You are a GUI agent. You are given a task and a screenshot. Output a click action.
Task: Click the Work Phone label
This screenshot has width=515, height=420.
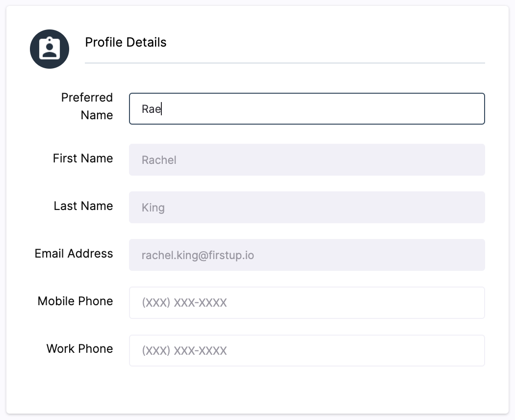coord(80,349)
